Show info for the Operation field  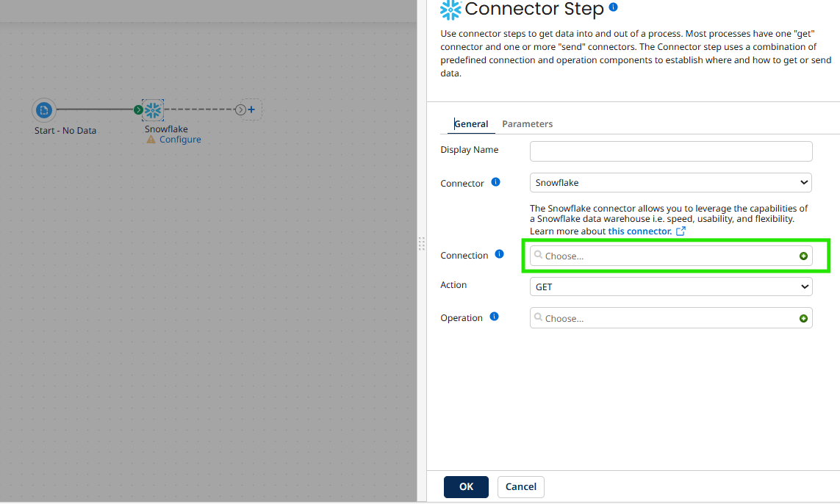[494, 317]
